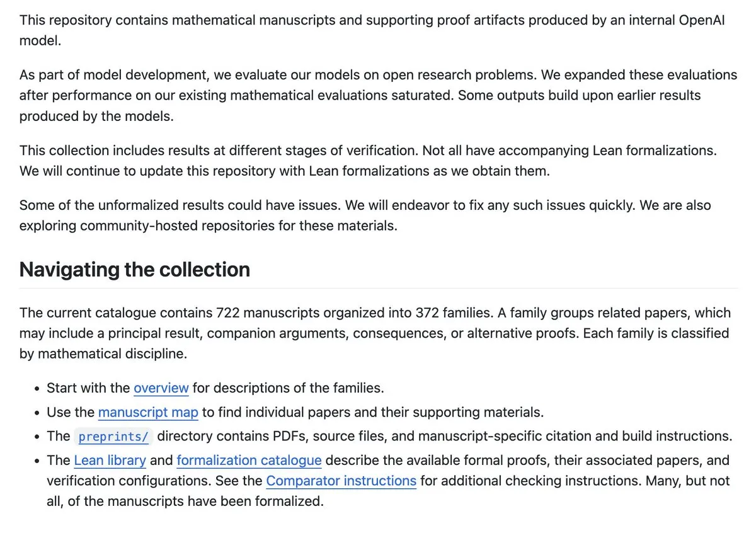Screen dimensions: 756x533
Task: Click the Navigating the collection heading
Action: pyautogui.click(x=135, y=270)
